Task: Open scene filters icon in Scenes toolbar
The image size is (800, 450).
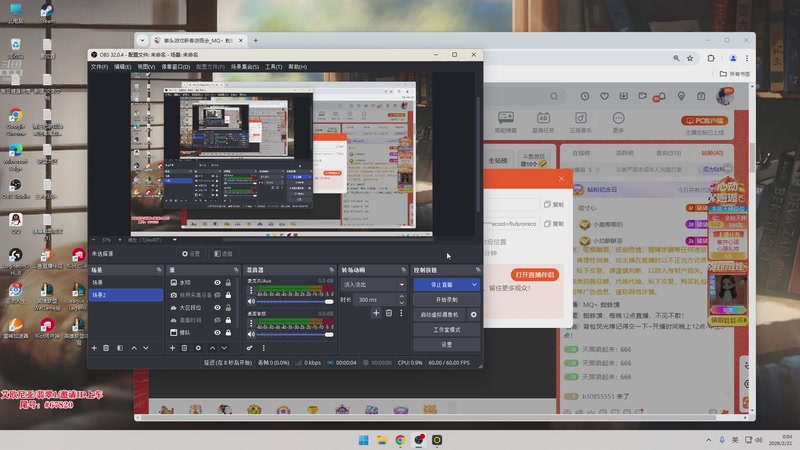Action: click(x=120, y=348)
